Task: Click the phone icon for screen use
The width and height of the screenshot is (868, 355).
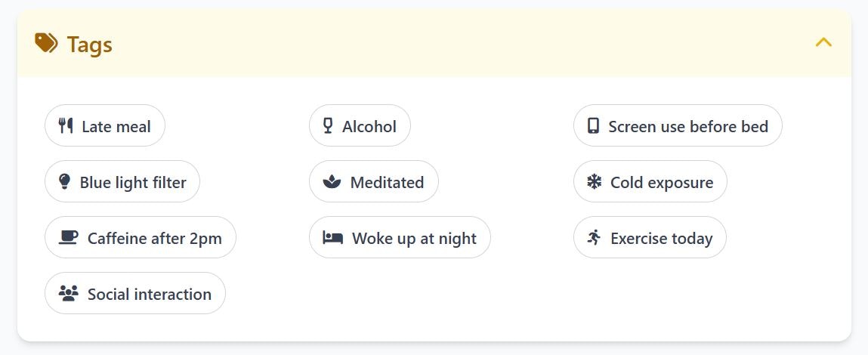Action: [593, 125]
